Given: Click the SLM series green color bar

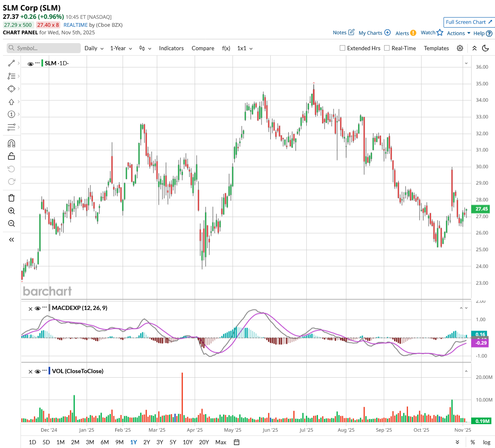Looking at the screenshot, I should [42, 63].
